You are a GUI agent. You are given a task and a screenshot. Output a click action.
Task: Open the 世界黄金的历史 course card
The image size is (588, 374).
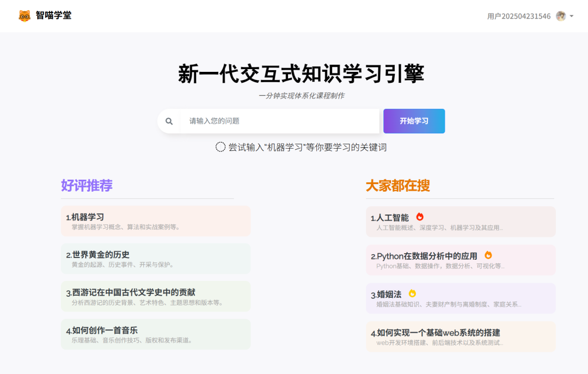pyautogui.click(x=156, y=259)
